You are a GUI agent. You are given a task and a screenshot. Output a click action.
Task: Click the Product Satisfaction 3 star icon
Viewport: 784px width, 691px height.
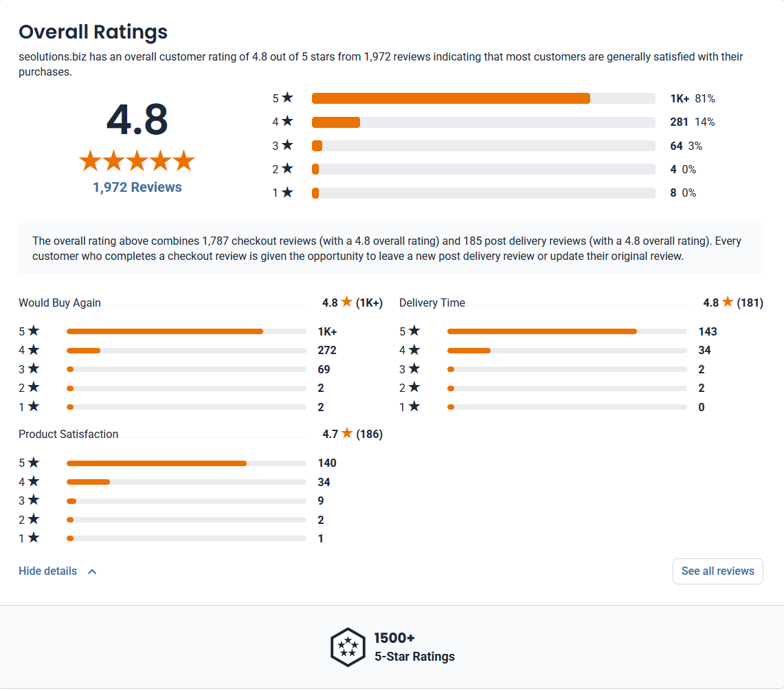coord(34,500)
